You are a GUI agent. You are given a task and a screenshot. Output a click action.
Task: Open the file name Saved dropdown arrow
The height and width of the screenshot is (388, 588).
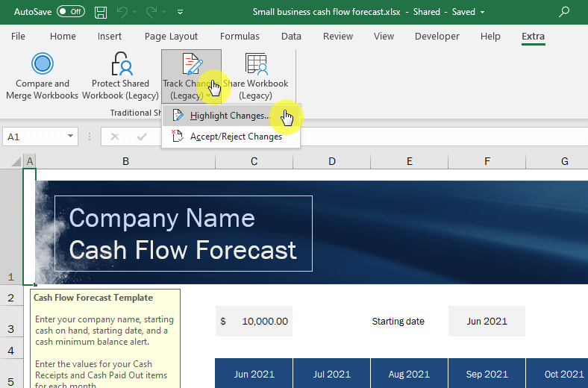click(x=482, y=12)
